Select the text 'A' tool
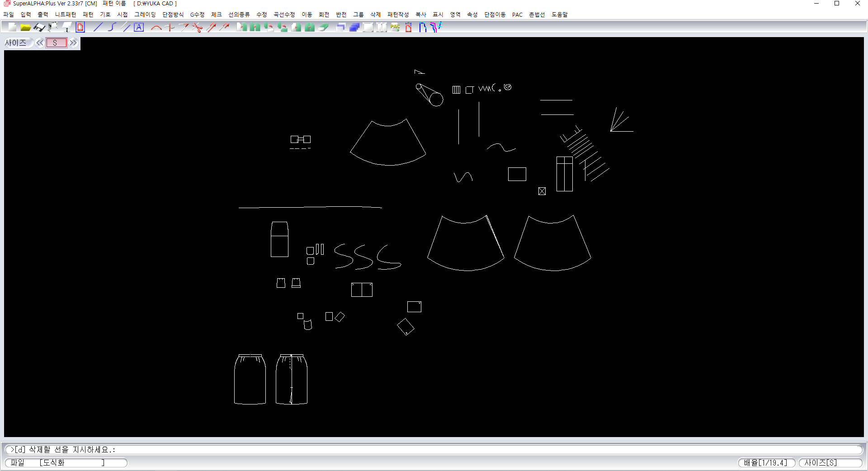868x471 pixels. [x=139, y=27]
